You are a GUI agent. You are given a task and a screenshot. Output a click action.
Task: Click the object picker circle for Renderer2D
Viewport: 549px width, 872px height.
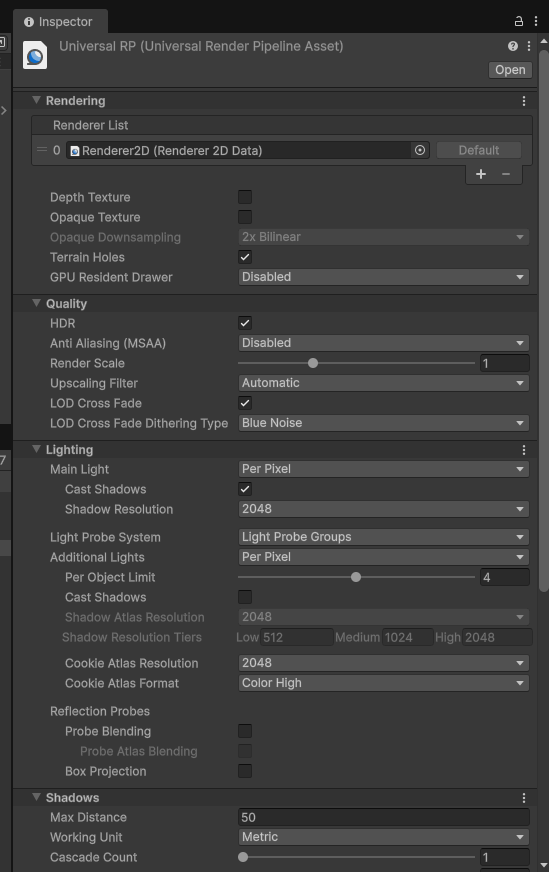[420, 150]
